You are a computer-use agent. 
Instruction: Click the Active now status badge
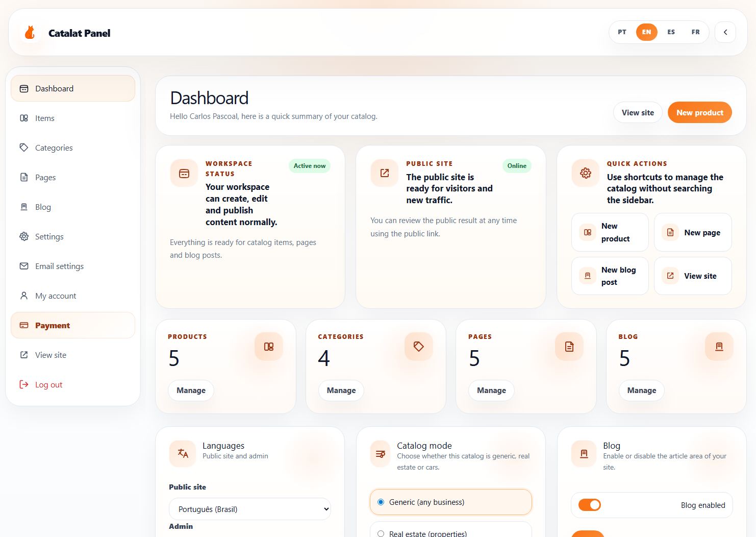[x=310, y=166]
